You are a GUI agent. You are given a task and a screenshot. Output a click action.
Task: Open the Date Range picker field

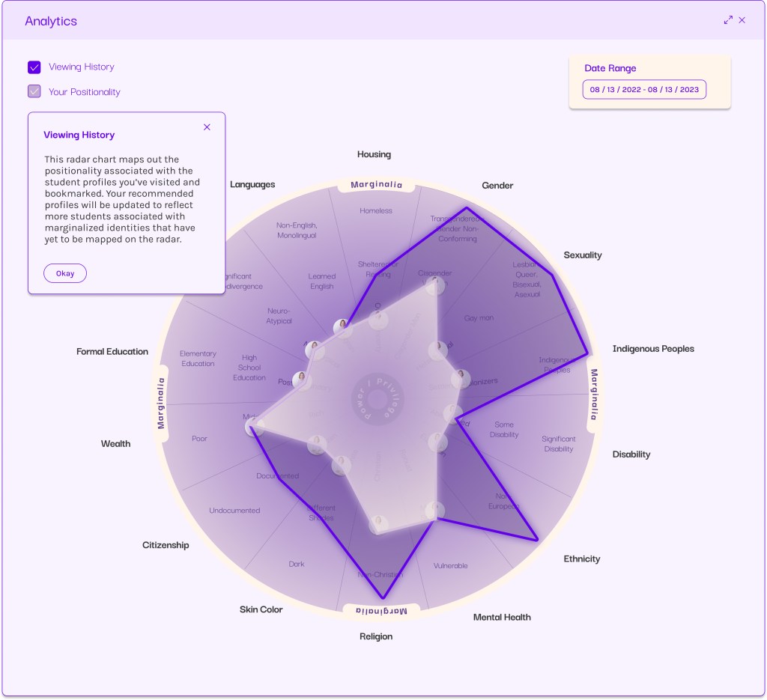(x=644, y=90)
